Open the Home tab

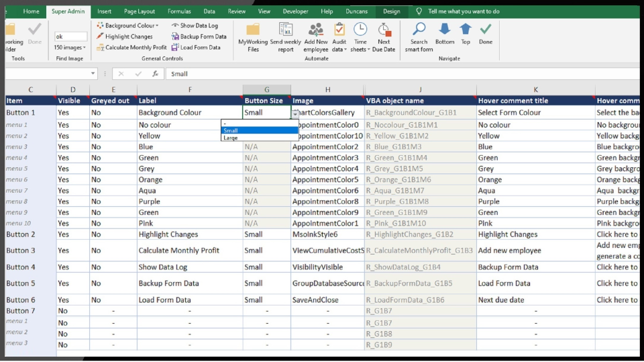(x=32, y=11)
